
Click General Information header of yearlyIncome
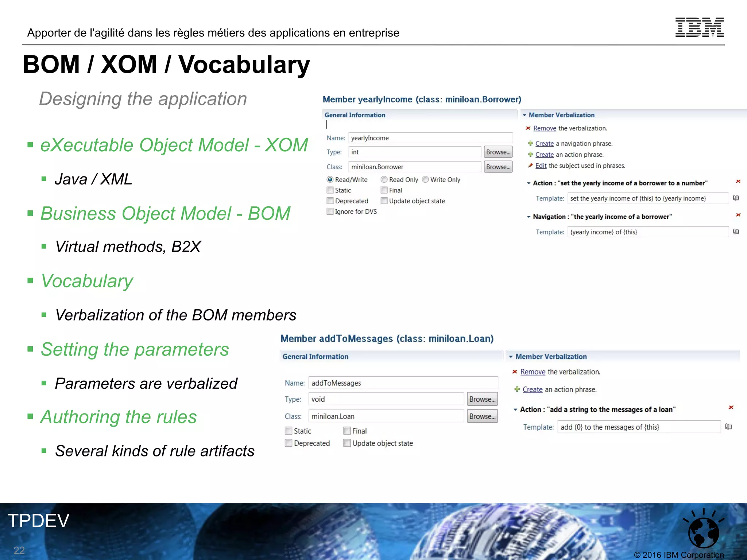[355, 115]
